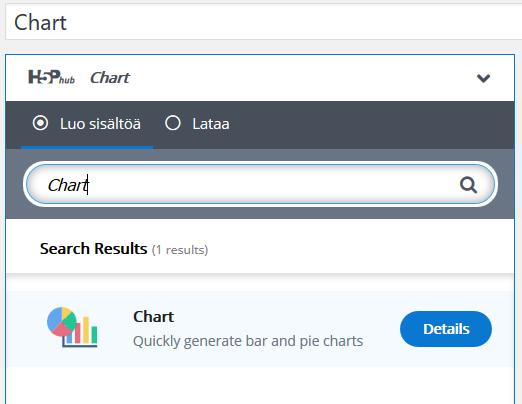Click the top Chart title field

click(263, 23)
